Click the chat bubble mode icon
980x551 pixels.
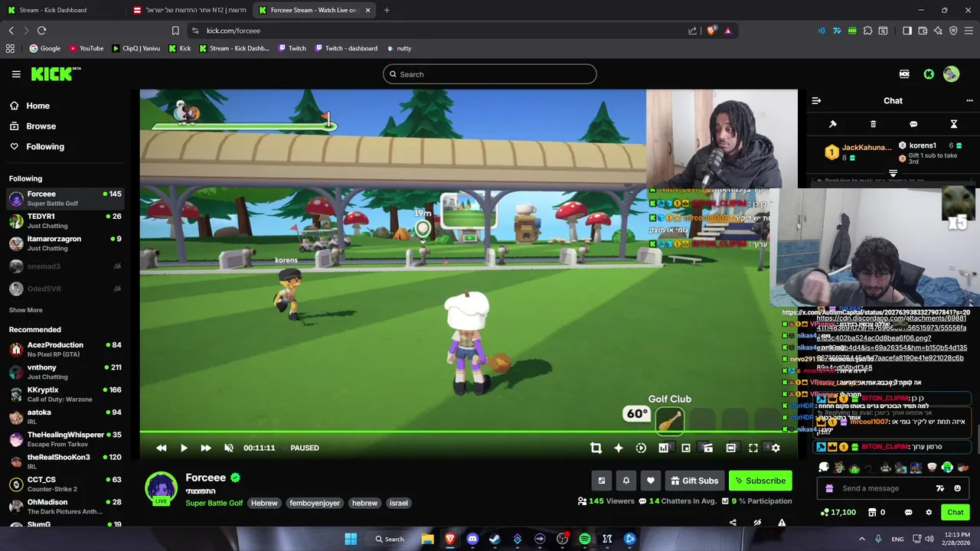(x=913, y=124)
